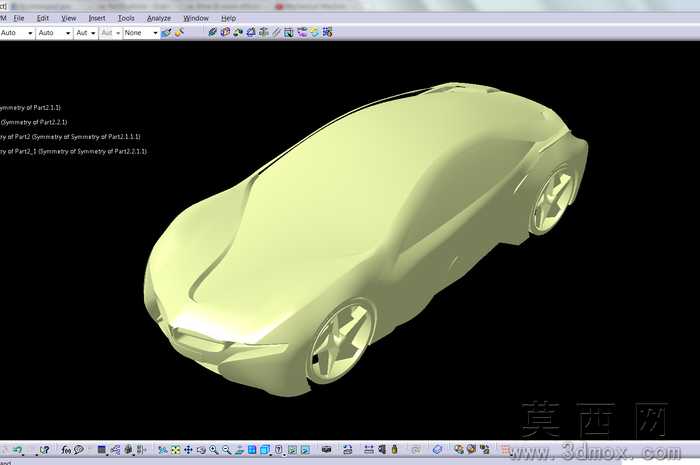Select tree item 'Symmetry of Symmetry of Part2.2.1.1'
This screenshot has width=700, height=465.
[92, 152]
